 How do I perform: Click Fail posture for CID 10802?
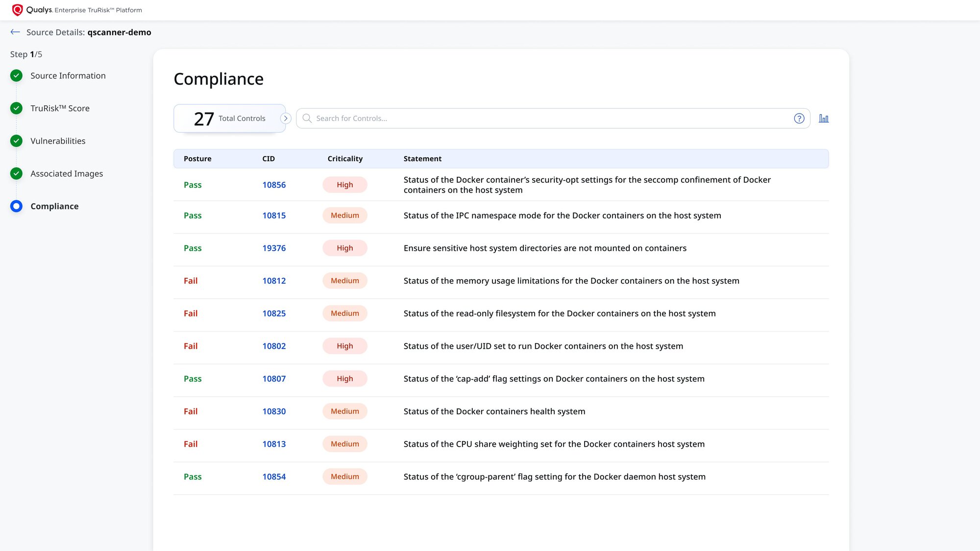(x=191, y=346)
